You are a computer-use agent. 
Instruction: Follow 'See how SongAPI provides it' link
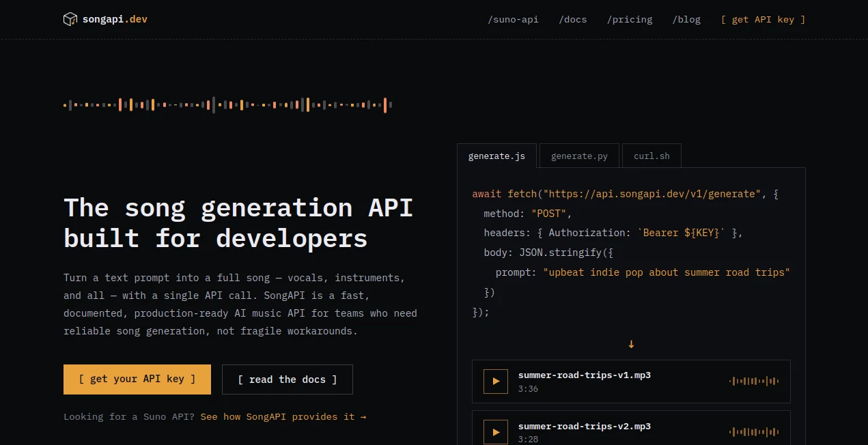(283, 416)
